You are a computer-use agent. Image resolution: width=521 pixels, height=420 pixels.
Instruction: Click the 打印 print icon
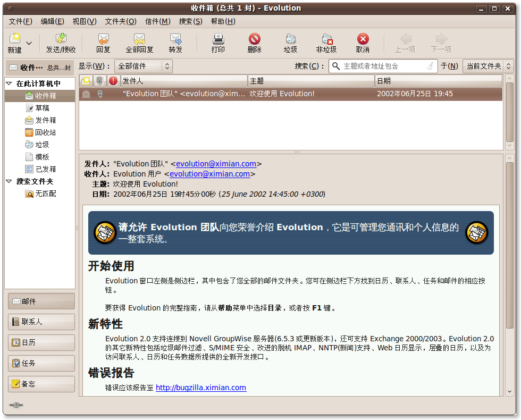pyautogui.click(x=219, y=38)
